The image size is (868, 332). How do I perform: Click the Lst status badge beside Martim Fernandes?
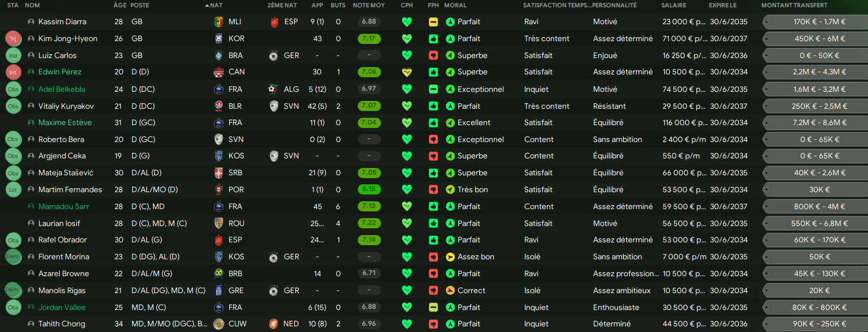(x=12, y=190)
